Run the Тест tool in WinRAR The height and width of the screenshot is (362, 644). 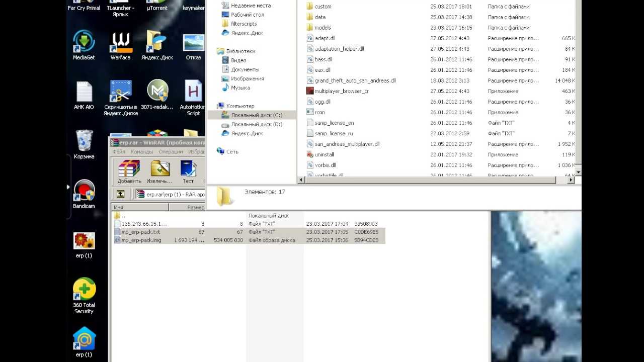[188, 172]
